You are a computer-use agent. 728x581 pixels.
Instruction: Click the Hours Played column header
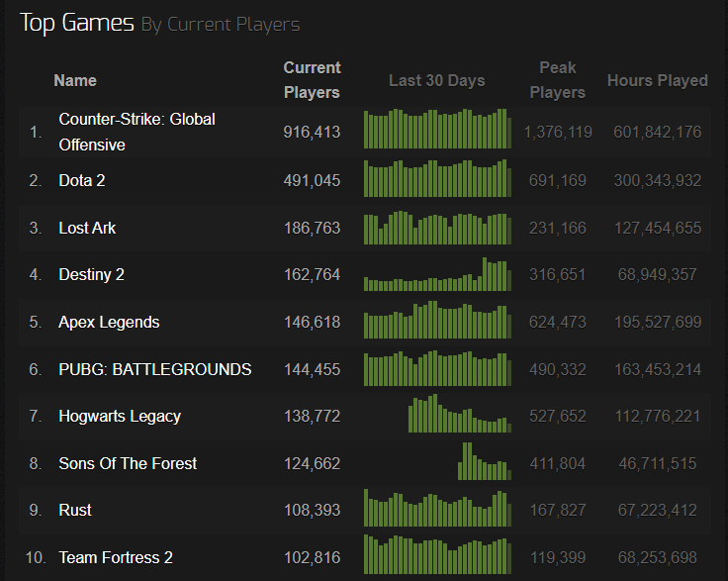(658, 80)
